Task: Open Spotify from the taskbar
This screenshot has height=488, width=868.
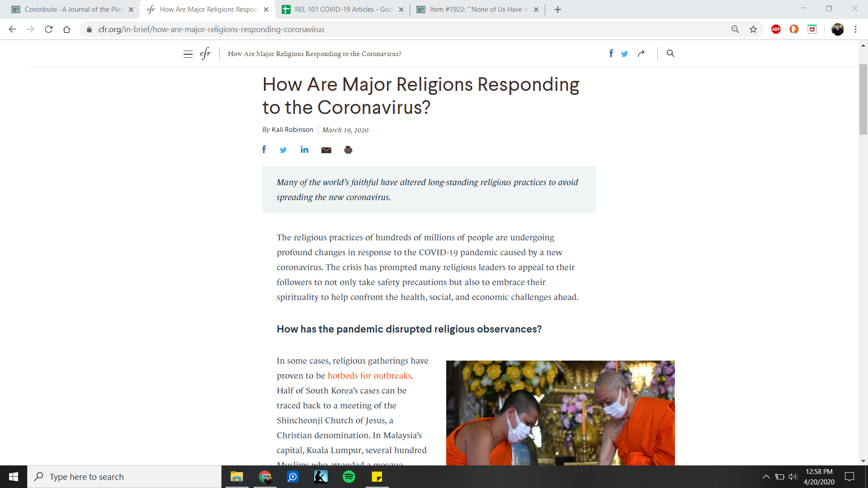Action: tap(349, 477)
